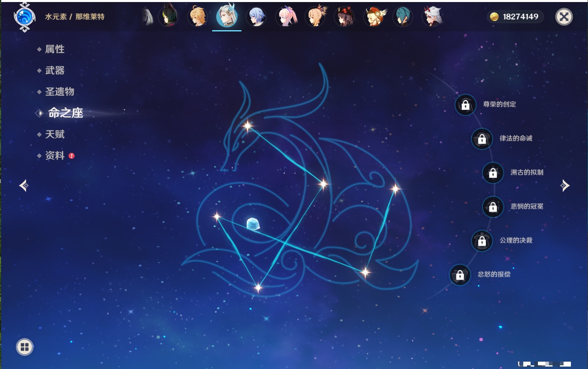Click the lowest star of the constellation
The height and width of the screenshot is (369, 588).
click(258, 288)
